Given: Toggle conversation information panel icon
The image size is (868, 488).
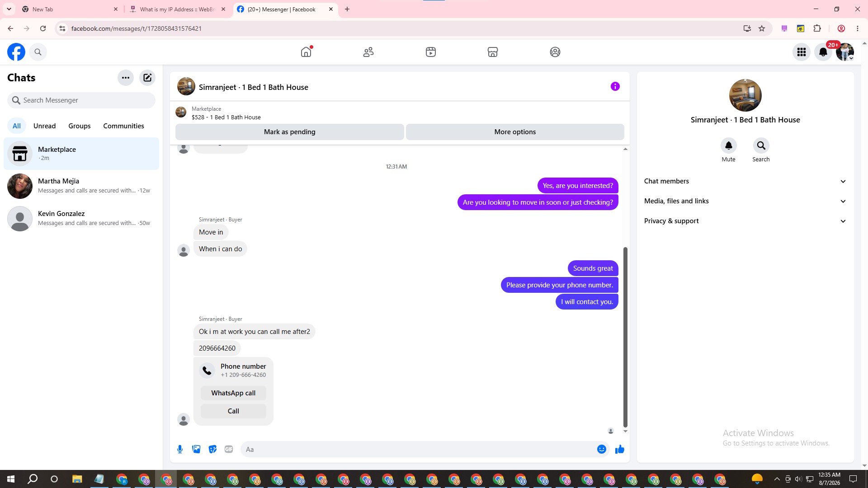Looking at the screenshot, I should point(615,86).
